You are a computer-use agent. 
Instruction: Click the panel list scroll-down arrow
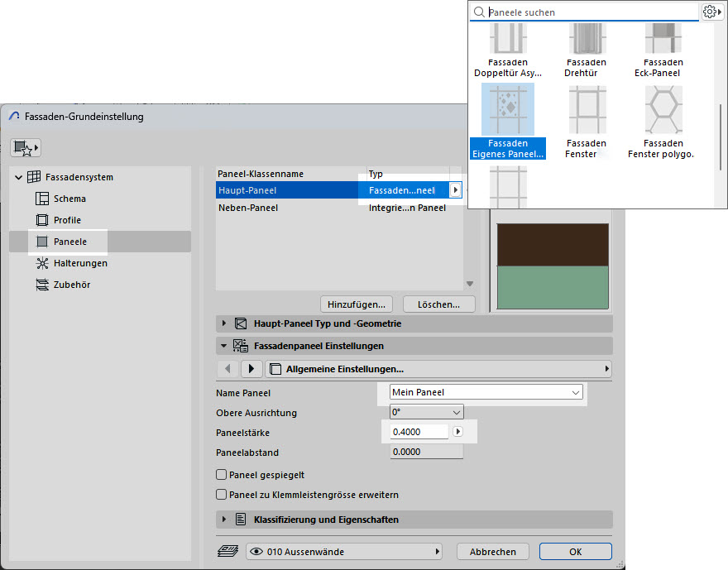pyautogui.click(x=470, y=284)
